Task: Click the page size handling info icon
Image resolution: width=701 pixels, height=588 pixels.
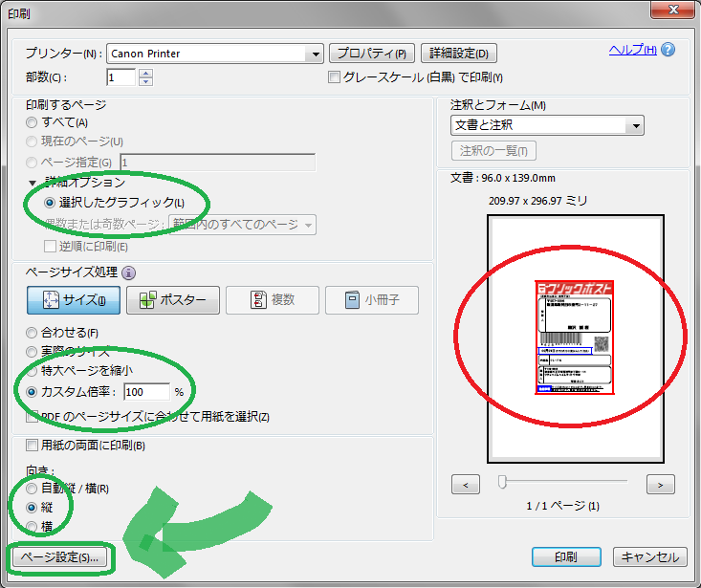Action: (129, 272)
